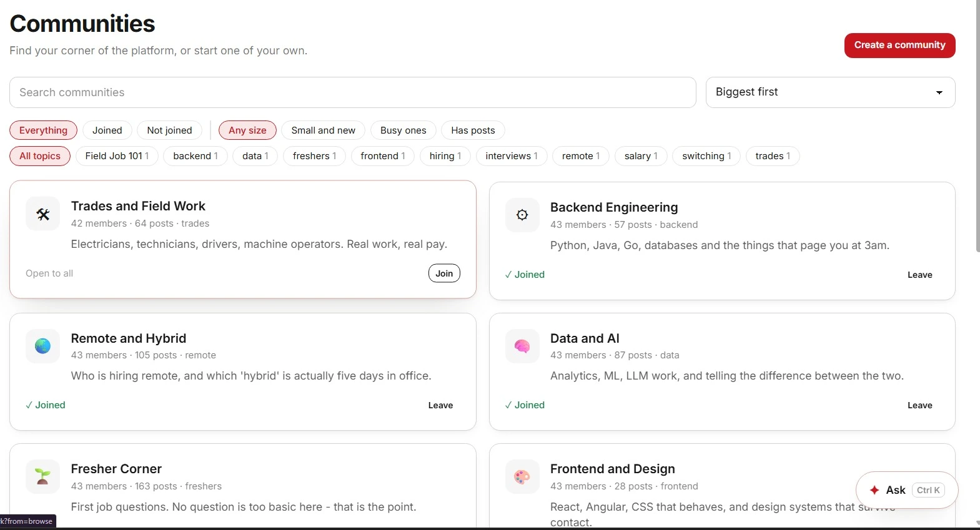Open the Biggest first sort dropdown

coord(830,92)
